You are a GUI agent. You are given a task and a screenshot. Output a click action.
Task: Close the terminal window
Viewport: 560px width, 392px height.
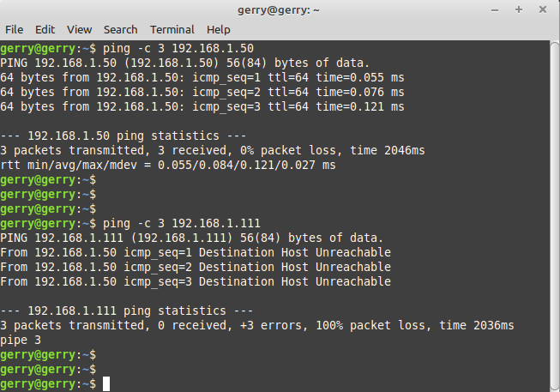point(542,9)
